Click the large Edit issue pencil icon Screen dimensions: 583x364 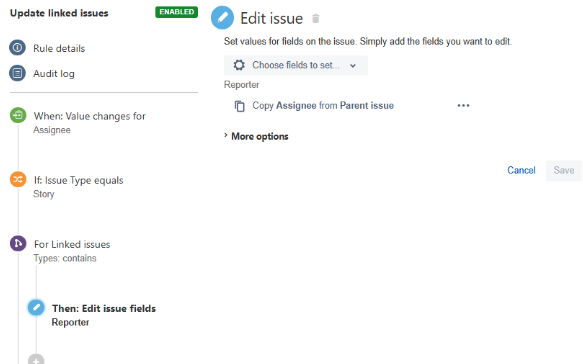click(x=222, y=17)
